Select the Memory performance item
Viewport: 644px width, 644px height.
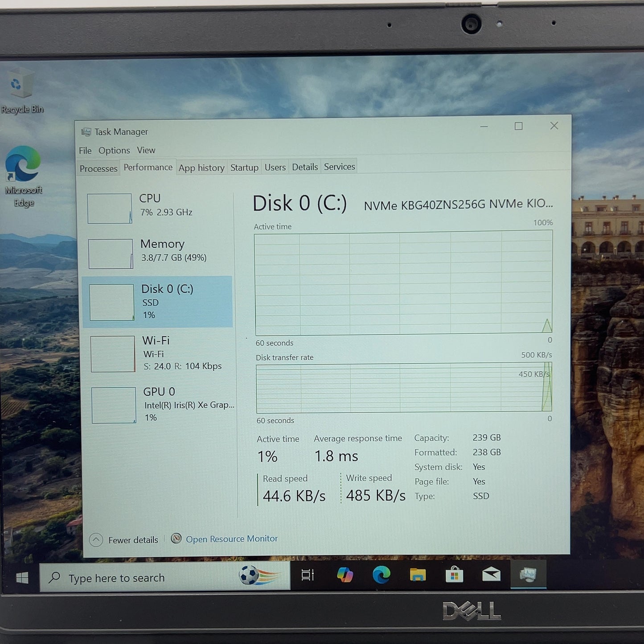tap(157, 253)
